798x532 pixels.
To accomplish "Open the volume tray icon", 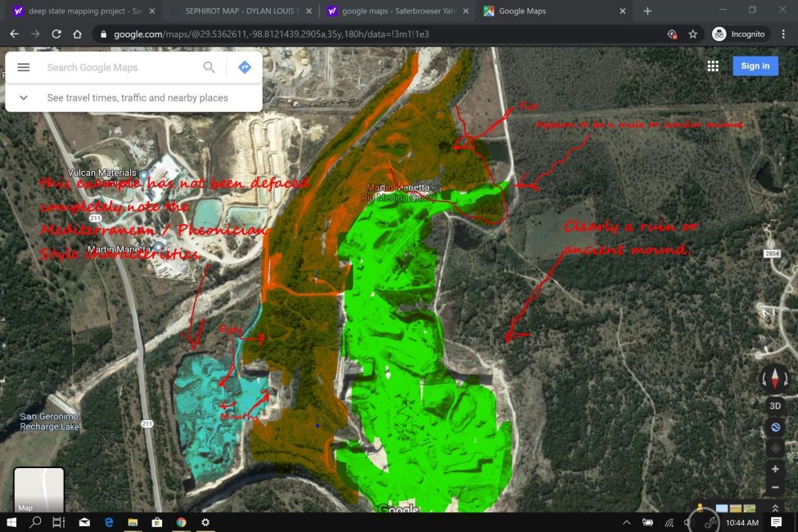I will coord(688,522).
